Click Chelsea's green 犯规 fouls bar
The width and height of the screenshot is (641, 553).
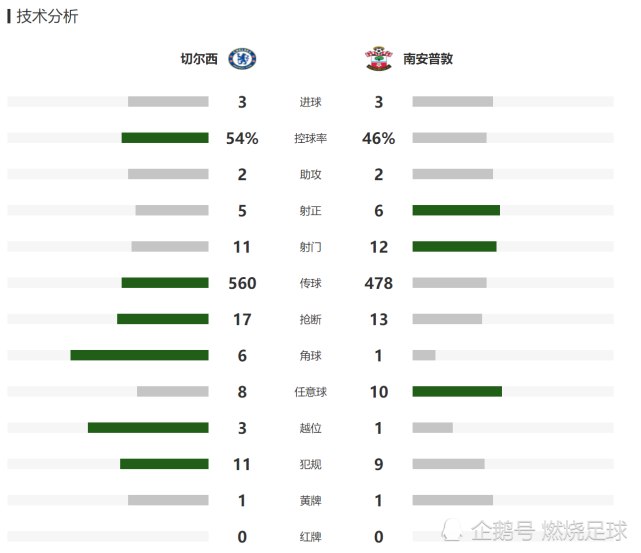click(x=164, y=464)
